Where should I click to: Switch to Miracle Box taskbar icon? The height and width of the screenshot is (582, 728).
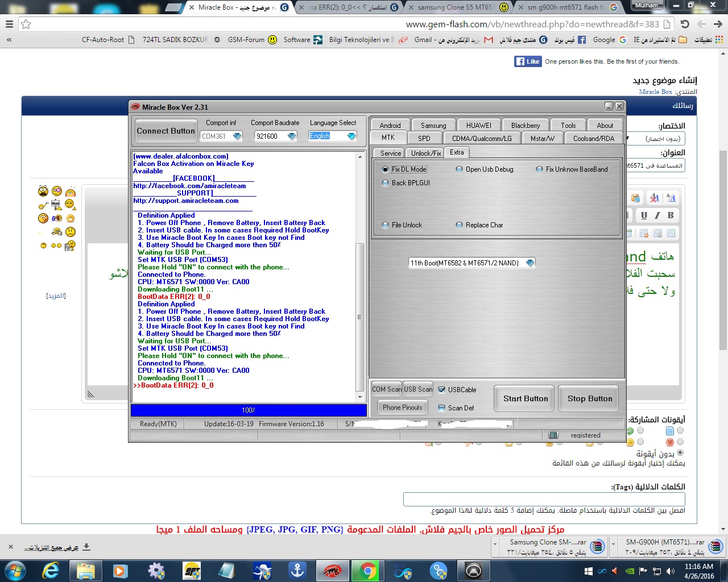[332, 570]
